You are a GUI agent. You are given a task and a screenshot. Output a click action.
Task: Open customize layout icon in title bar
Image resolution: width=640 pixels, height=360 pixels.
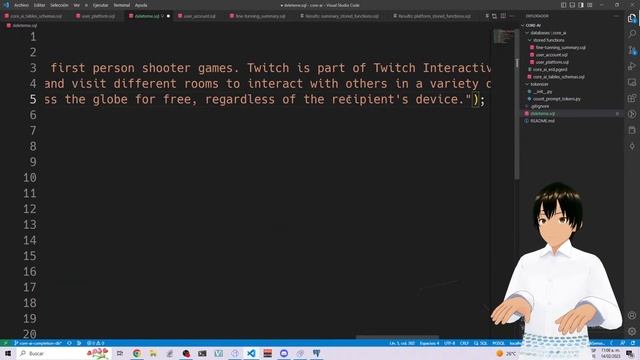click(x=590, y=5)
